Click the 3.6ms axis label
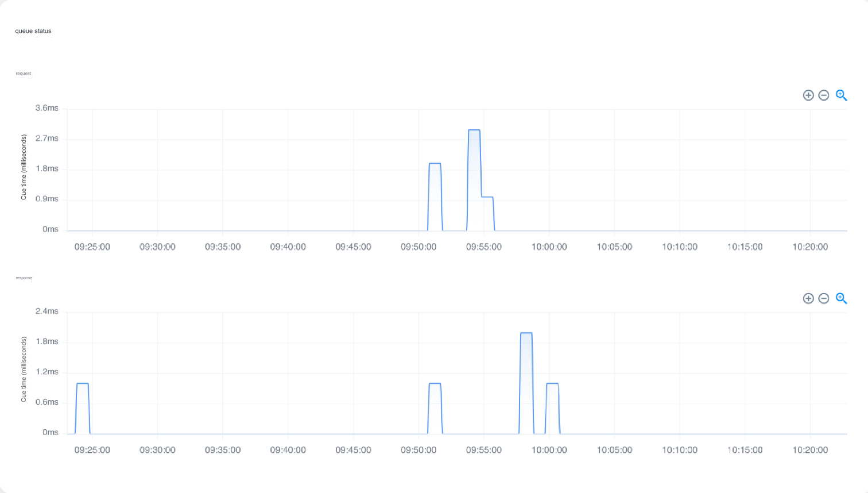868x493 pixels. [48, 108]
